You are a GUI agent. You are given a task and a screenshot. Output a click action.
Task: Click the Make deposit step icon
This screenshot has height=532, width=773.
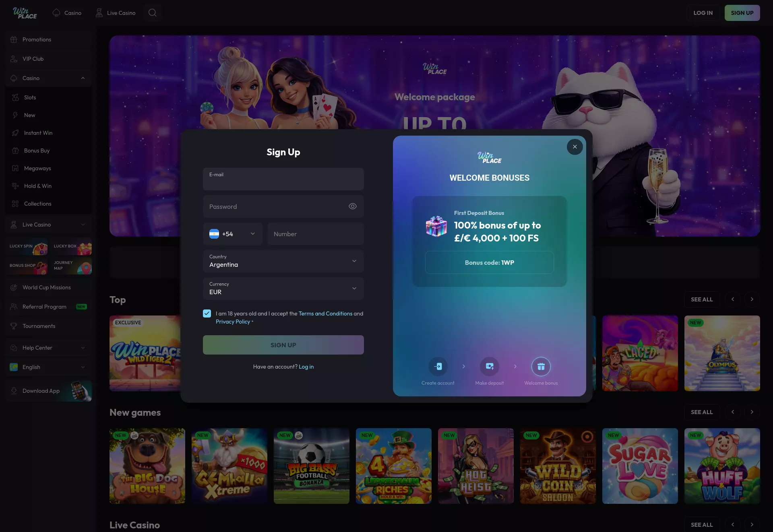(x=490, y=367)
